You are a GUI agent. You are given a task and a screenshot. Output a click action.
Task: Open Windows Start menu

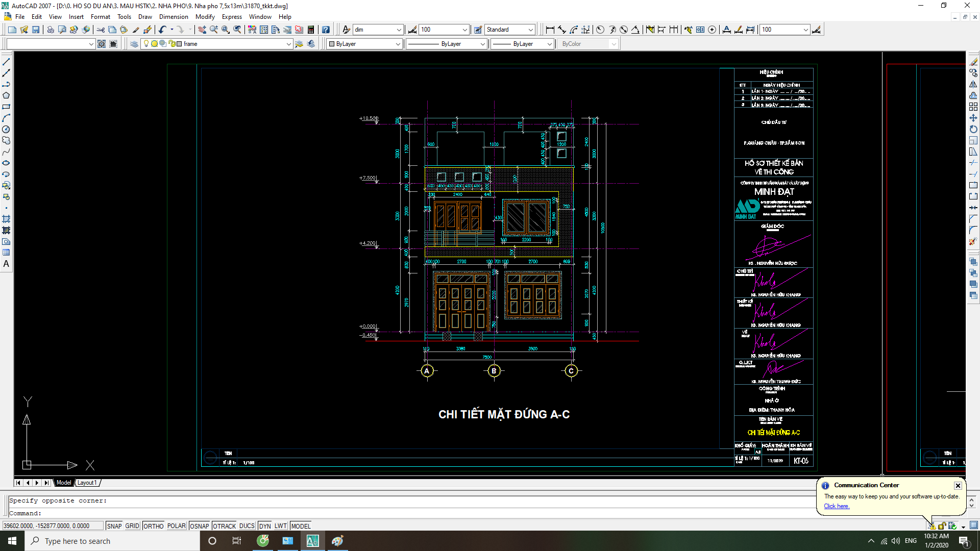12,541
